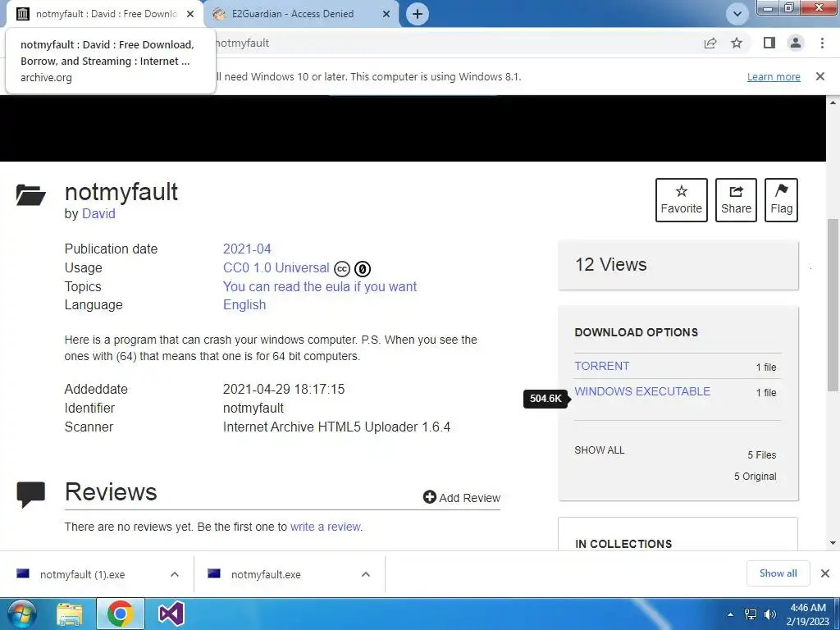
Task: Click the English language link
Action: pos(244,305)
